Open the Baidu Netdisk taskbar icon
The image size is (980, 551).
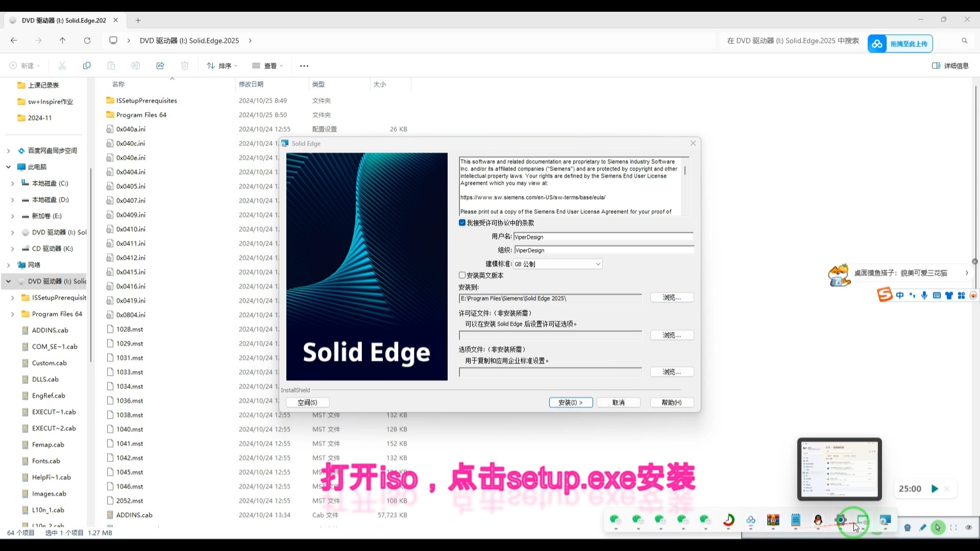click(x=751, y=520)
